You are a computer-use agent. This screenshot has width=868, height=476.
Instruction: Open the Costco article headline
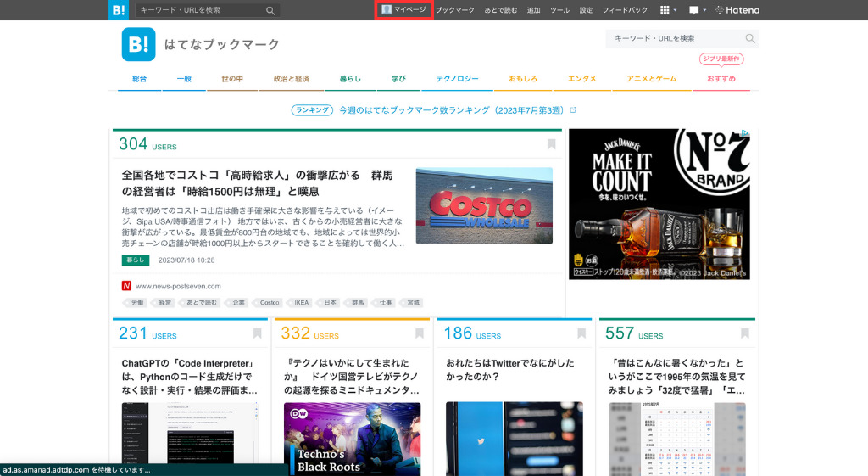point(258,183)
